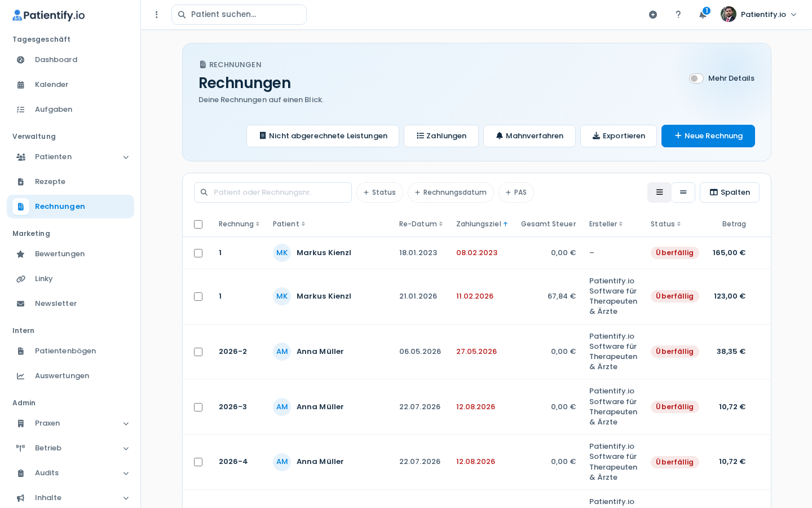Switch to compact row density view
The width and height of the screenshot is (812, 508).
[683, 192]
